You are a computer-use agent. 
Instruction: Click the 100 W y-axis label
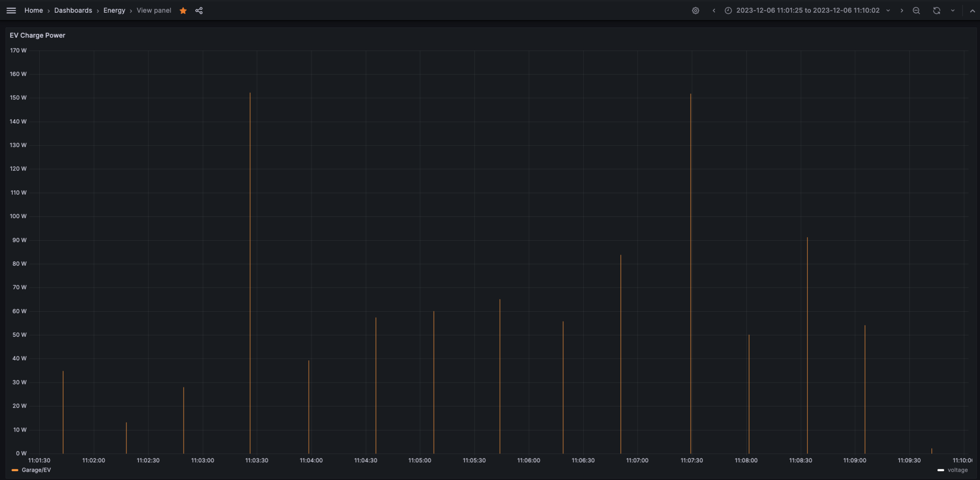pyautogui.click(x=18, y=216)
